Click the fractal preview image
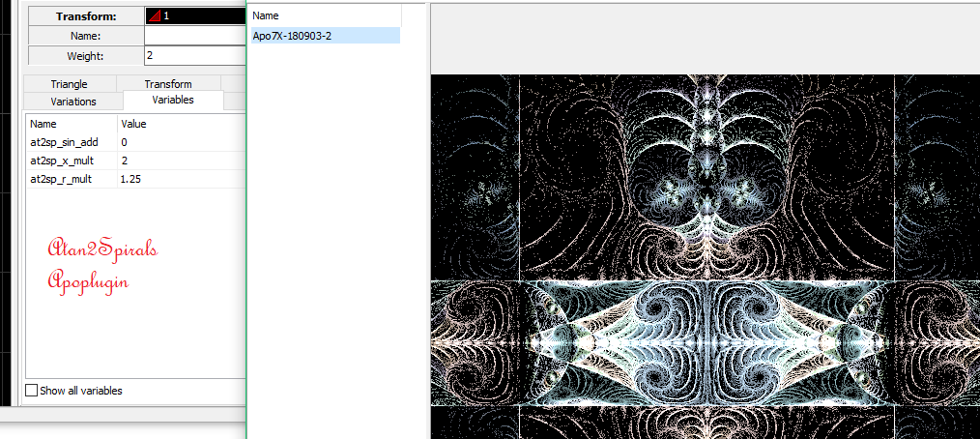Screen dimensions: 980x439 point(705,257)
